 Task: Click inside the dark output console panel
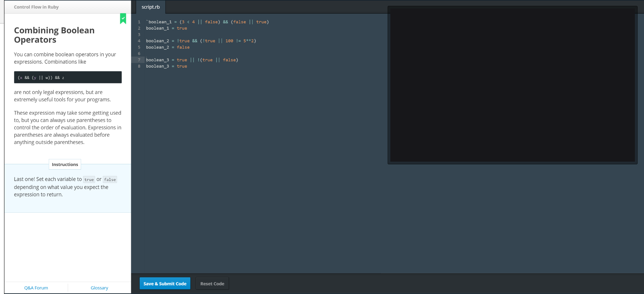coord(512,85)
